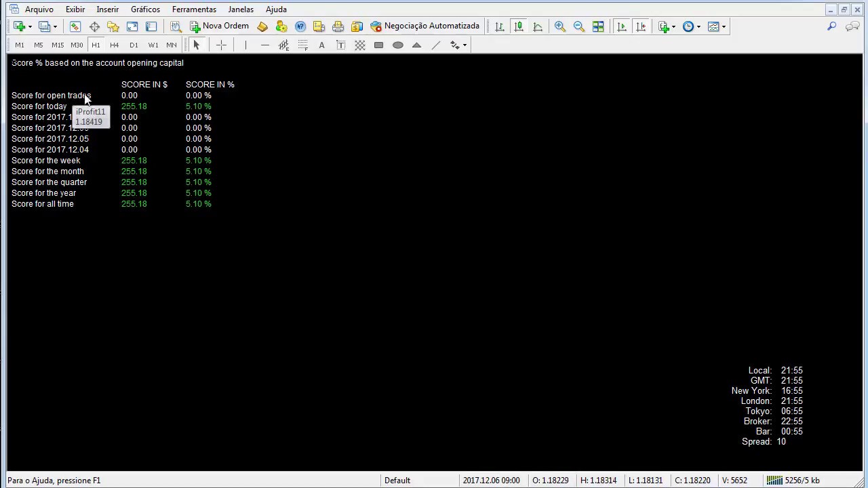The height and width of the screenshot is (488, 868).
Task: Toggle chart shift icon
Action: [x=641, y=26]
